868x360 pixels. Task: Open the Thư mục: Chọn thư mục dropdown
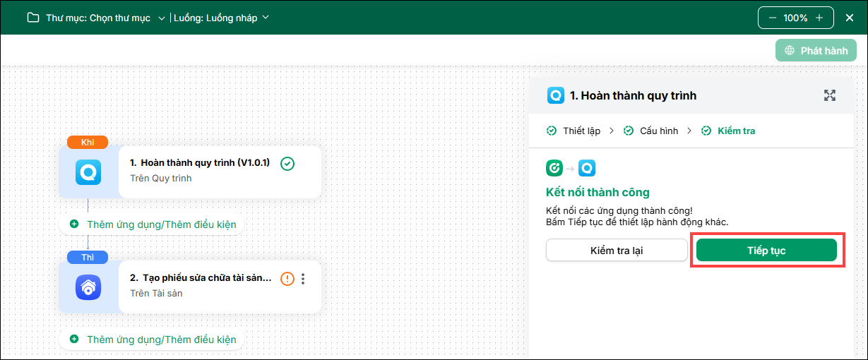pos(106,18)
